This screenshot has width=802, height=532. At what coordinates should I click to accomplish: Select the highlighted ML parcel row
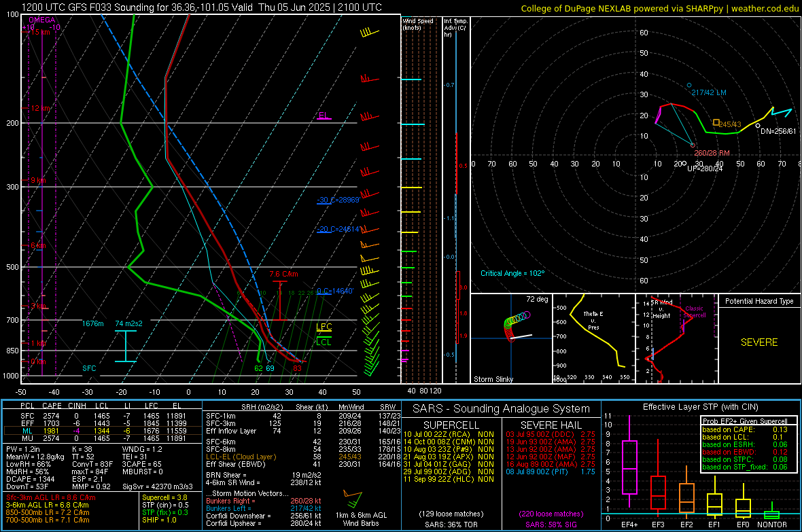click(101, 431)
